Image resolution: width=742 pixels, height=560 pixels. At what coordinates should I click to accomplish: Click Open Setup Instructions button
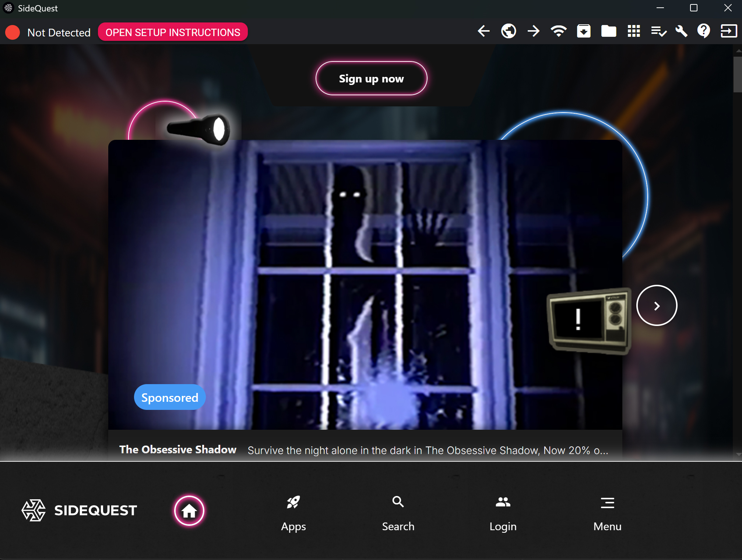point(173,32)
